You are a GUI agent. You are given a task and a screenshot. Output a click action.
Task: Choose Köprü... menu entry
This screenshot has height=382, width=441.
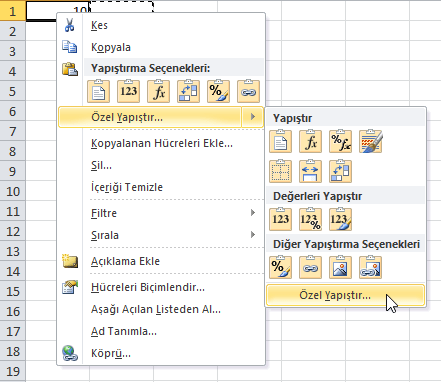161,353
